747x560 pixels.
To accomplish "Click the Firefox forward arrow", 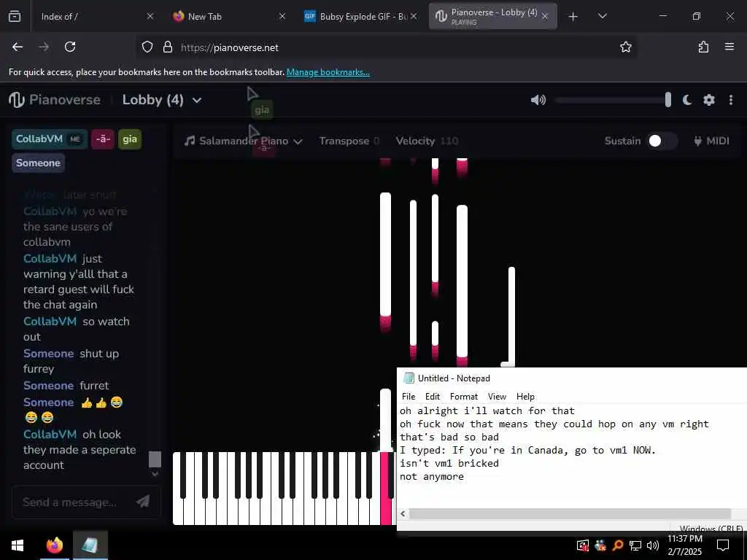I will (44, 47).
